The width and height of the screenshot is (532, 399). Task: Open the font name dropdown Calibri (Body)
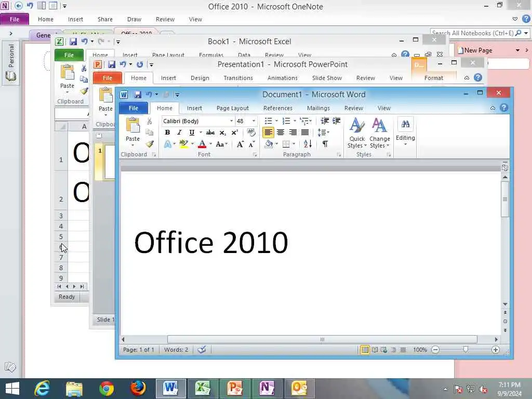(231, 121)
